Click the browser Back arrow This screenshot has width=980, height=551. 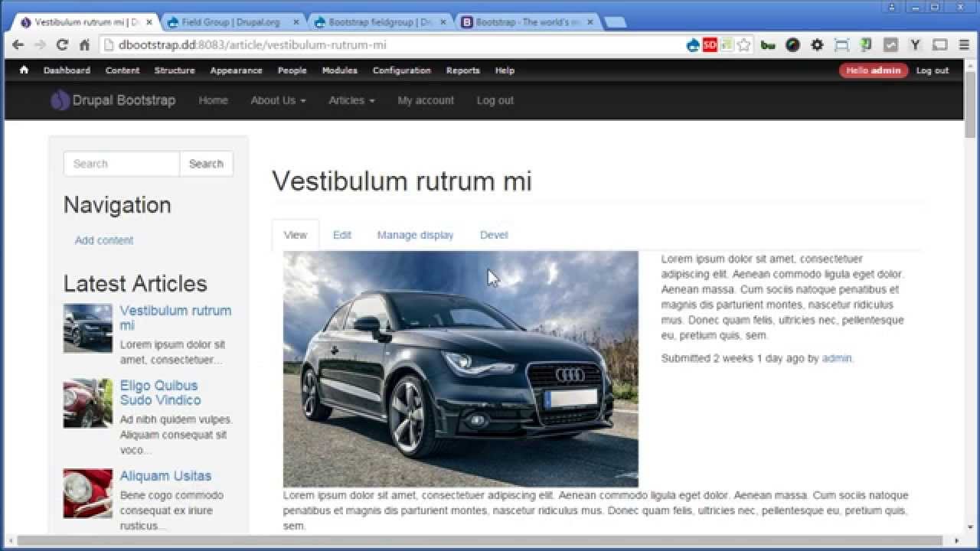point(18,45)
